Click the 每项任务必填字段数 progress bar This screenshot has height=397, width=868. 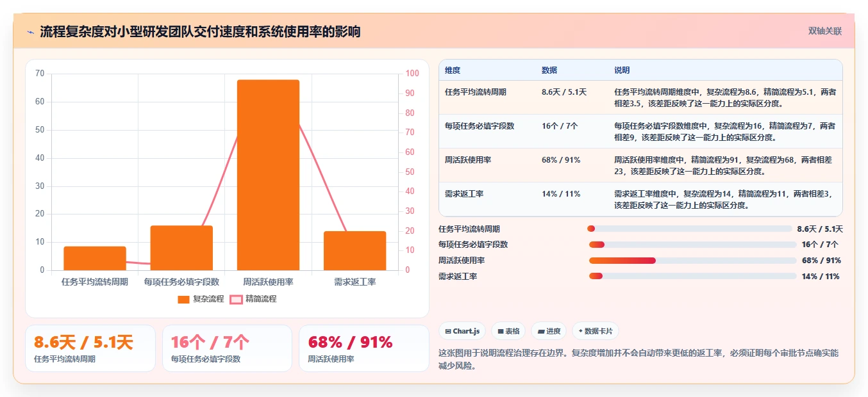[x=693, y=245]
